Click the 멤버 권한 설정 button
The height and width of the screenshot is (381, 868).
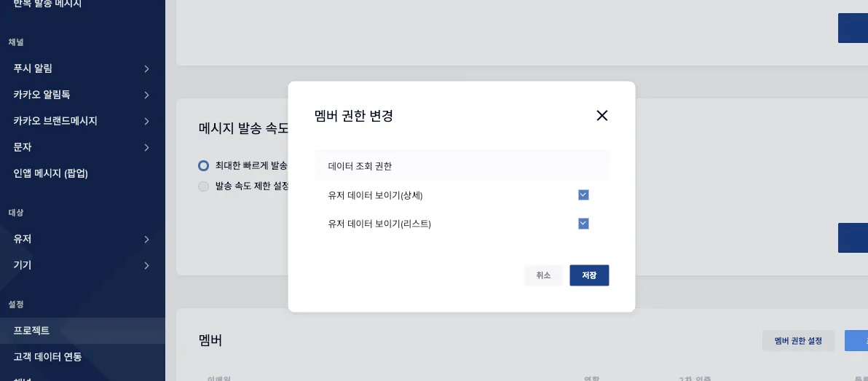(x=798, y=341)
